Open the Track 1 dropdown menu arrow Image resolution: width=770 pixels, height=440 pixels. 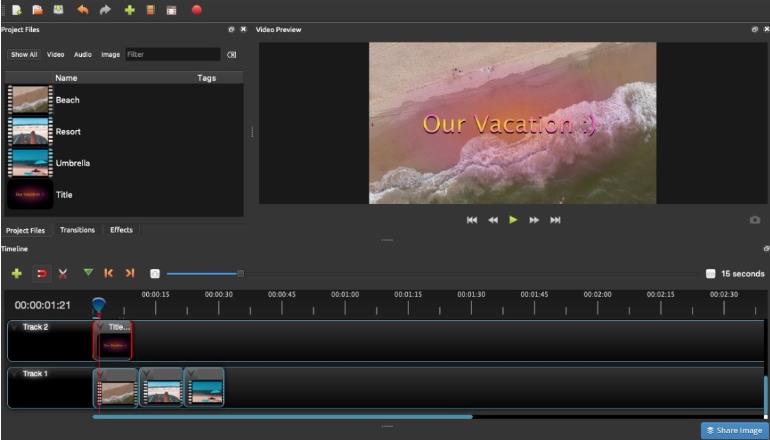[x=13, y=374]
